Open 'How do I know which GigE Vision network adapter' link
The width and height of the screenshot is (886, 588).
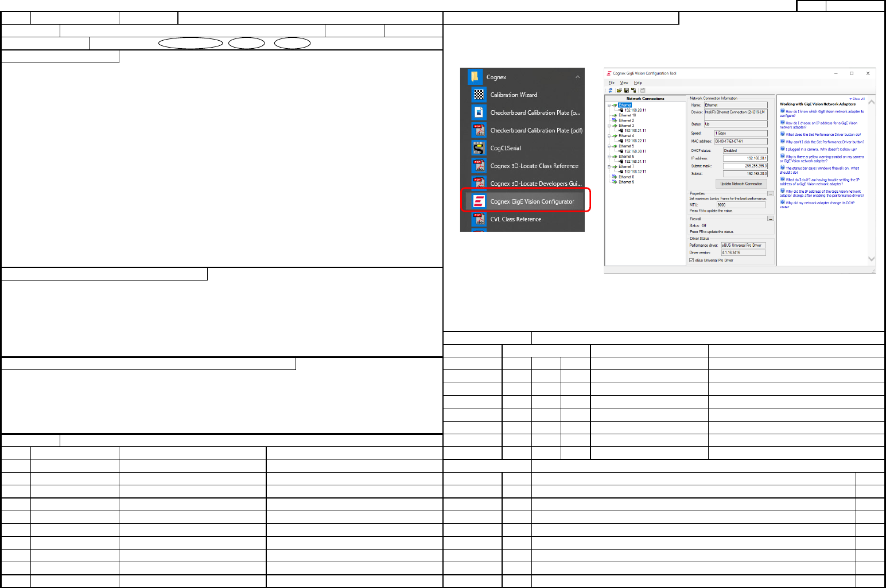pyautogui.click(x=822, y=114)
